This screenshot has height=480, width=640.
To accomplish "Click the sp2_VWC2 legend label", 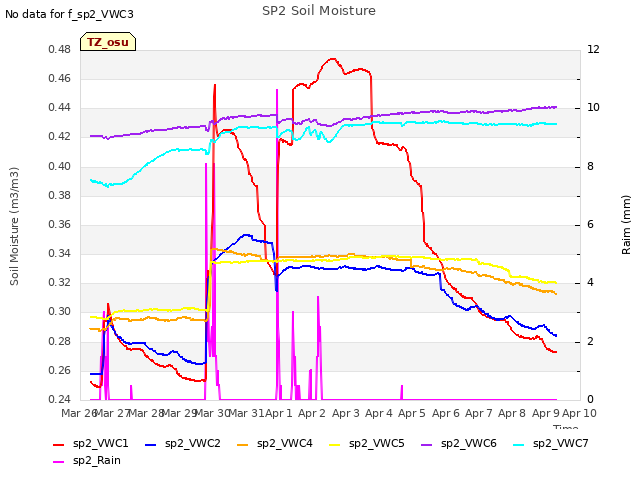I will [x=193, y=443].
